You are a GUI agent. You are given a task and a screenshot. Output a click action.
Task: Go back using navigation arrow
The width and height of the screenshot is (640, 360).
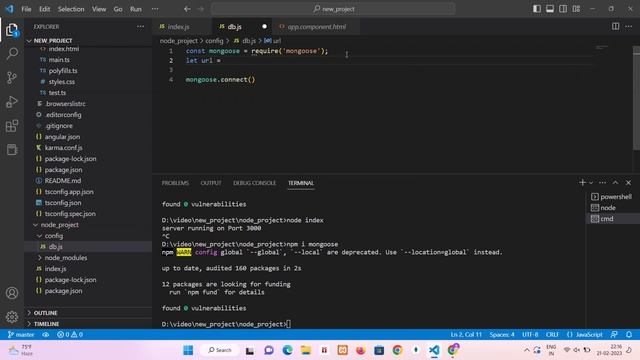pyautogui.click(x=187, y=9)
